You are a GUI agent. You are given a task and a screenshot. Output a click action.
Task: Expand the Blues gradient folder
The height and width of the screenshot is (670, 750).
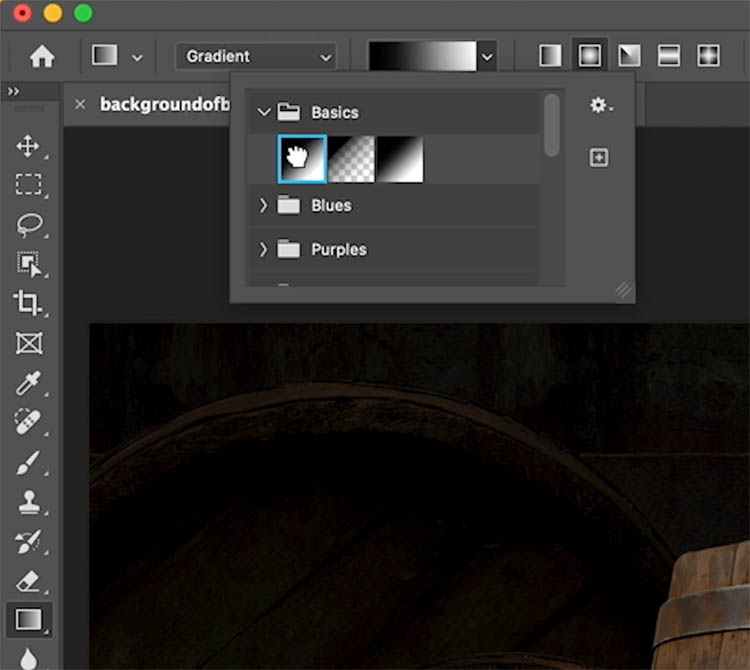264,206
